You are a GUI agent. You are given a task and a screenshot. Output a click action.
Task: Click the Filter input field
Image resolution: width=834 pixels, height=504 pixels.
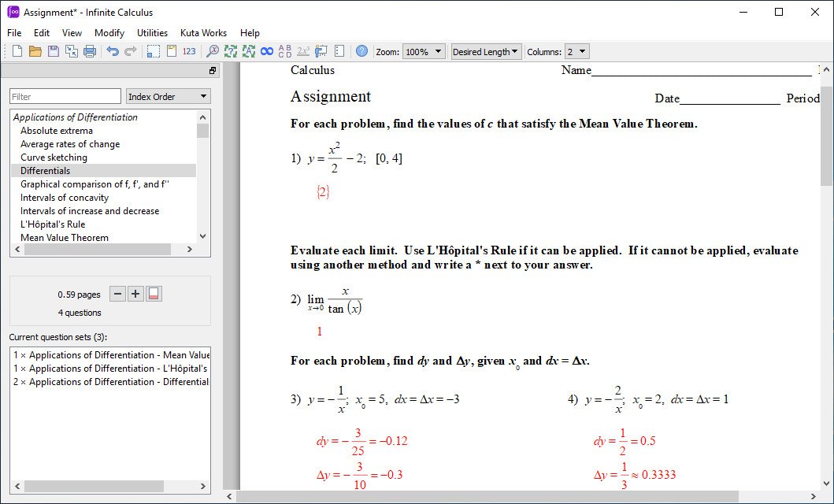[x=65, y=96]
